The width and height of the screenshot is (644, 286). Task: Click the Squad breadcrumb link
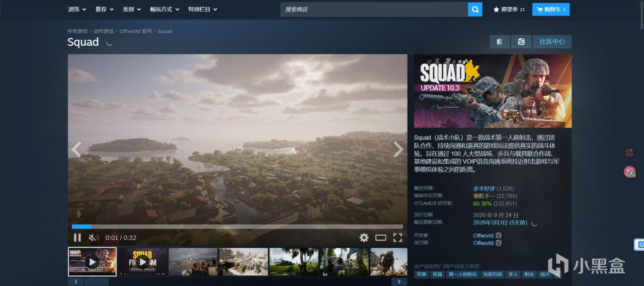pos(165,31)
